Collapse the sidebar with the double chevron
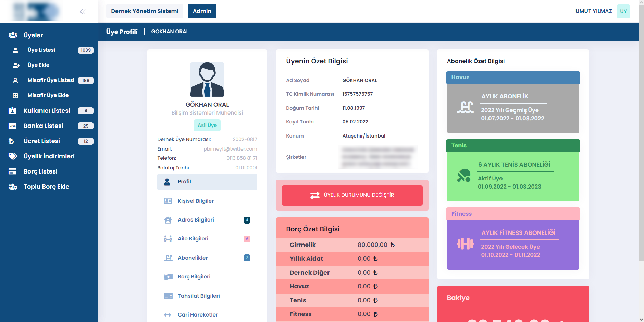 82,12
